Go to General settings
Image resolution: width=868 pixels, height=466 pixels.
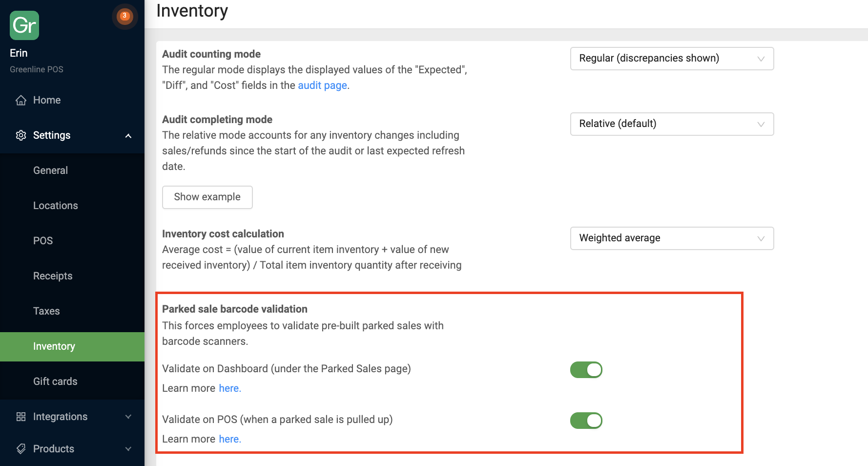coord(51,170)
